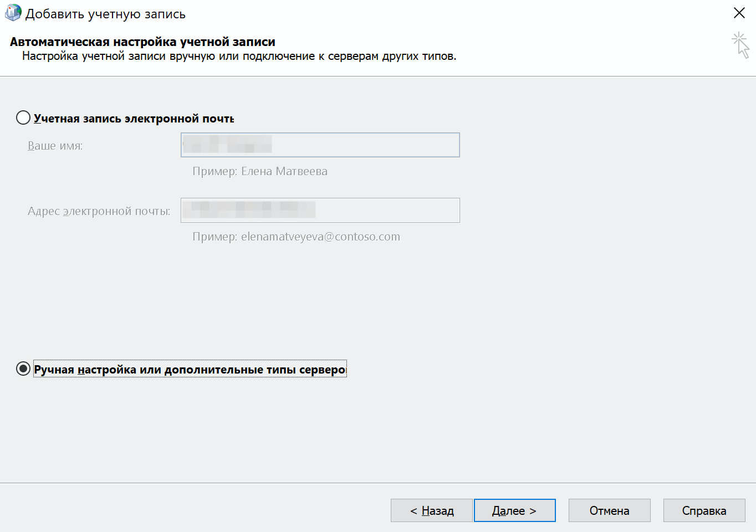This screenshot has width=756, height=532.
Task: Click the wizard cursor icon in header
Action: pos(740,45)
